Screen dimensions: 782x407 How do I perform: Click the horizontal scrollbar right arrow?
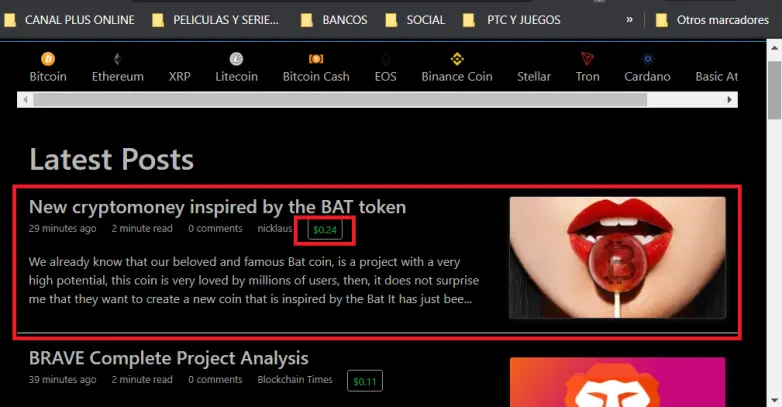click(x=730, y=100)
